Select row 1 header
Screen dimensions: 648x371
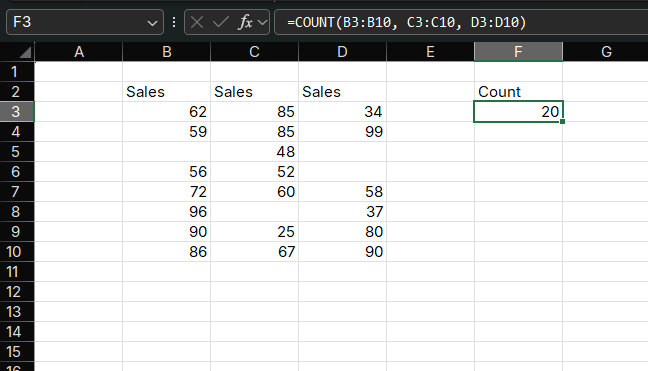(17, 72)
